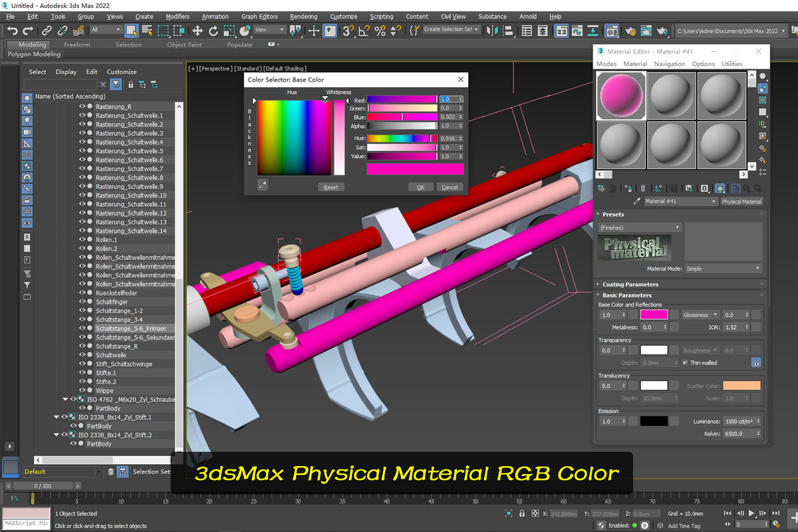The height and width of the screenshot is (532, 798).
Task: Open the Glossiness dropdown
Action: tap(700, 315)
